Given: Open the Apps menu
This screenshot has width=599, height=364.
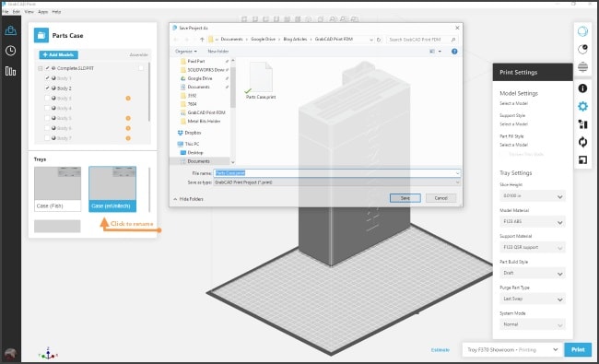Looking at the screenshot, I should 42,12.
